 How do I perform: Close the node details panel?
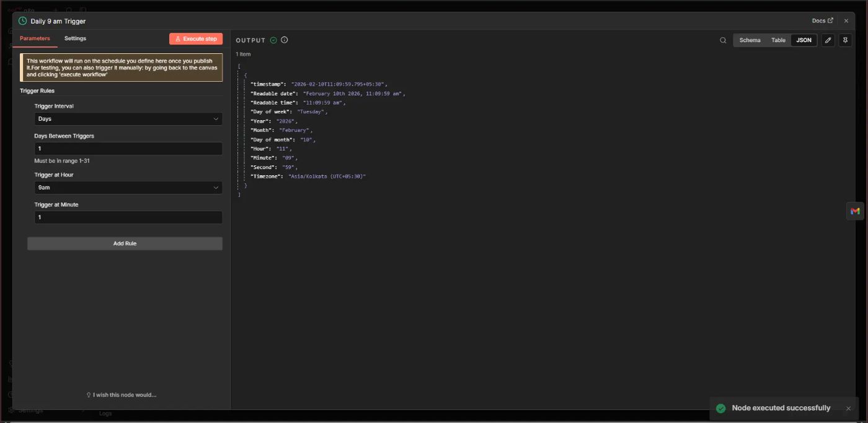(846, 21)
